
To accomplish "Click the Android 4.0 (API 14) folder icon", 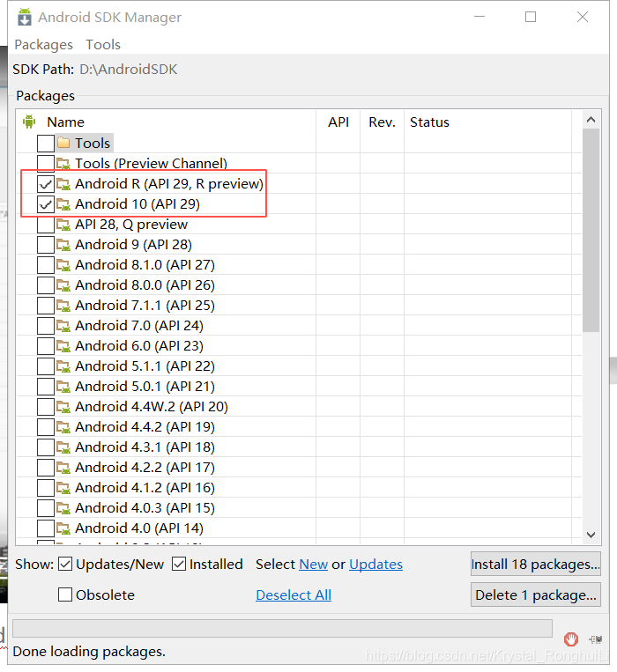I will tap(63, 528).
